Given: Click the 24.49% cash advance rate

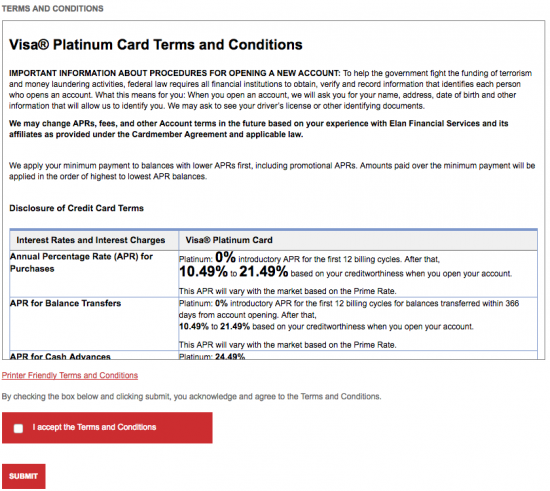Looking at the screenshot, I should (230, 356).
